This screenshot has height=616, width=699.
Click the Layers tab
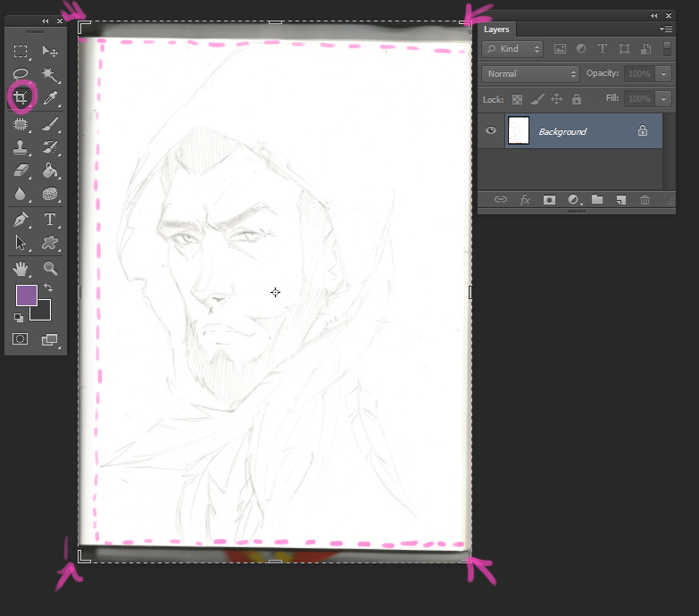point(496,29)
